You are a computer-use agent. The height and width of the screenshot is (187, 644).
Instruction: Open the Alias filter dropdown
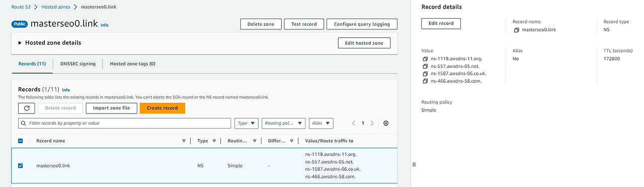[x=321, y=123]
